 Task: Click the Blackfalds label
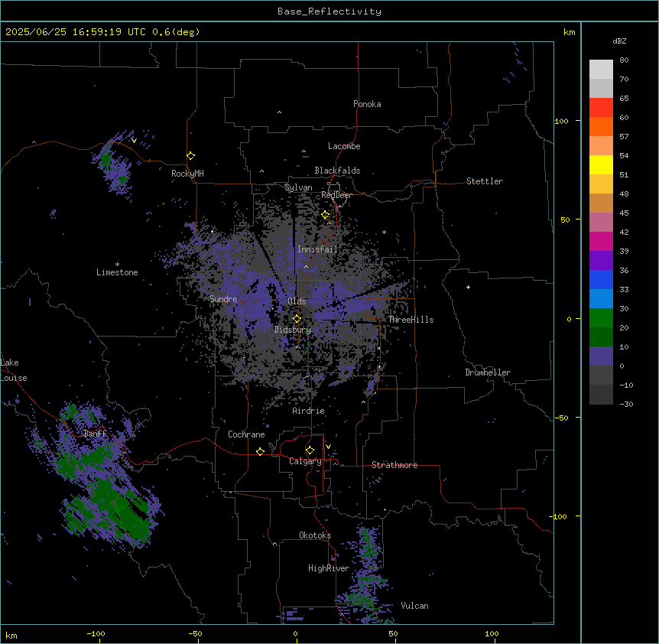[337, 171]
